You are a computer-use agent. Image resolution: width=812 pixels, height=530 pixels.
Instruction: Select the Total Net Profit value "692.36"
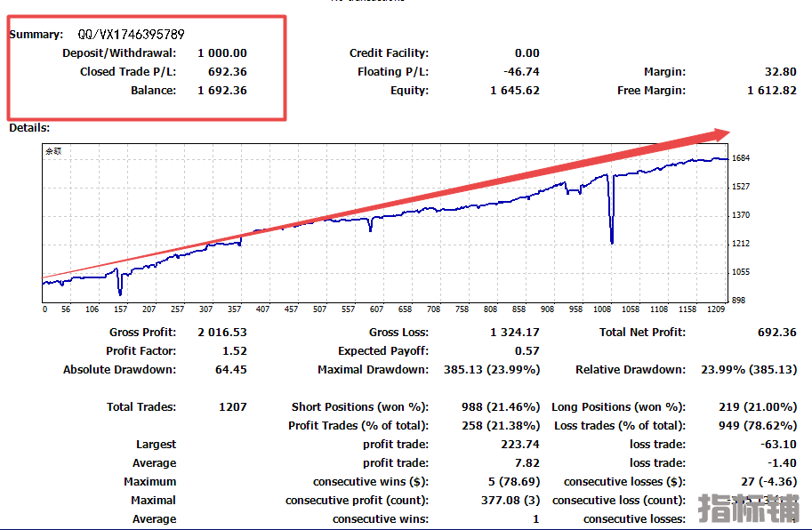coord(776,333)
